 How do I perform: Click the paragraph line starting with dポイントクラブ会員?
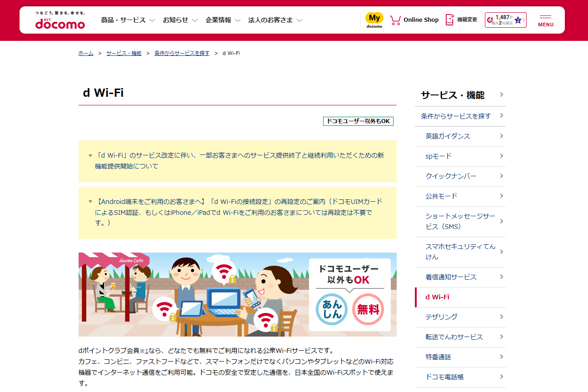(206, 351)
